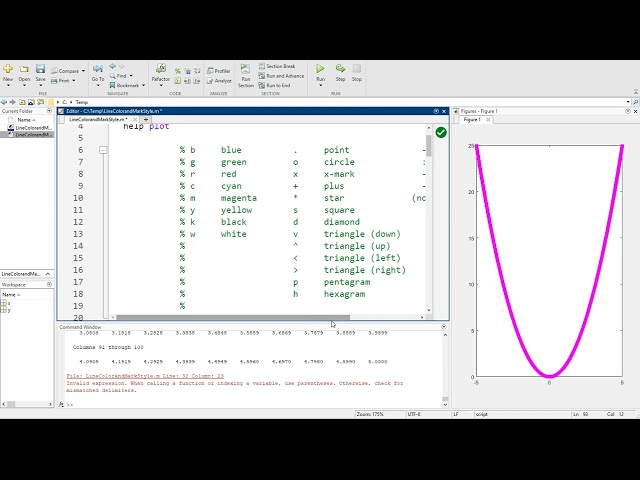This screenshot has width=640, height=480.
Task: Open the Print dropdown arrow
Action: [74, 81]
